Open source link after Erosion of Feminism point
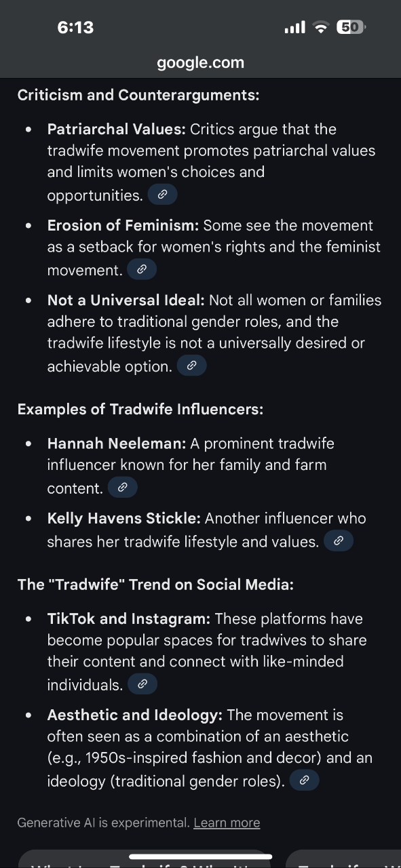Screen dimensions: 401x868 (x=142, y=269)
